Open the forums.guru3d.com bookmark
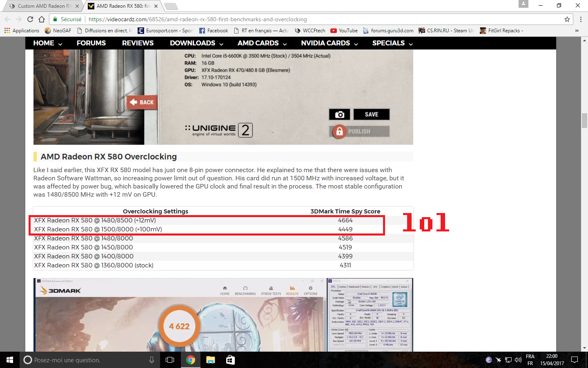This screenshot has height=368, width=588. (388, 31)
